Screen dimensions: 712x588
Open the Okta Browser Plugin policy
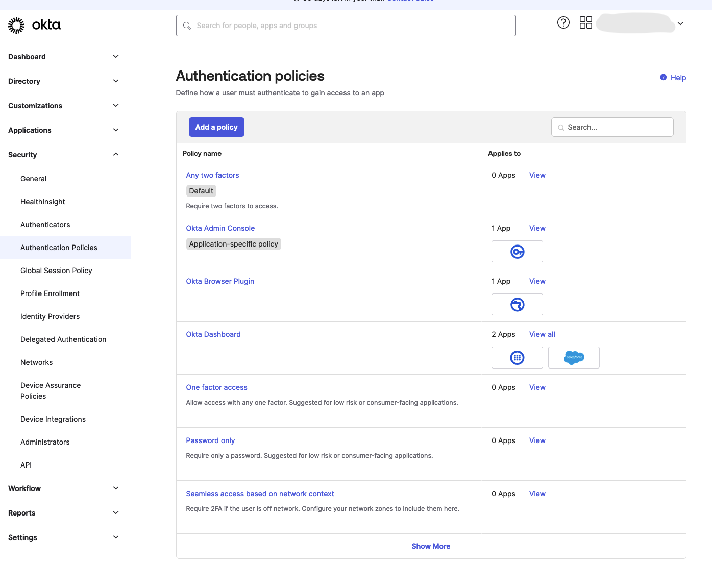220,281
